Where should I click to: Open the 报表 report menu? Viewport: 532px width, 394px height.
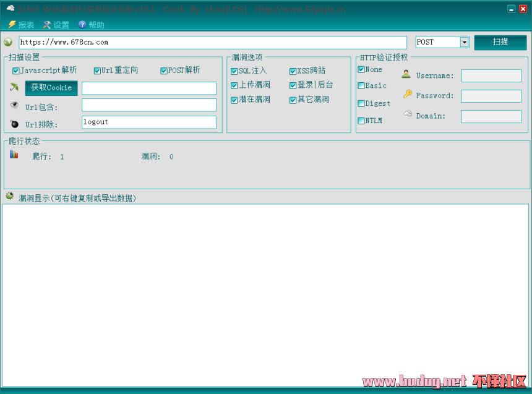click(26, 25)
